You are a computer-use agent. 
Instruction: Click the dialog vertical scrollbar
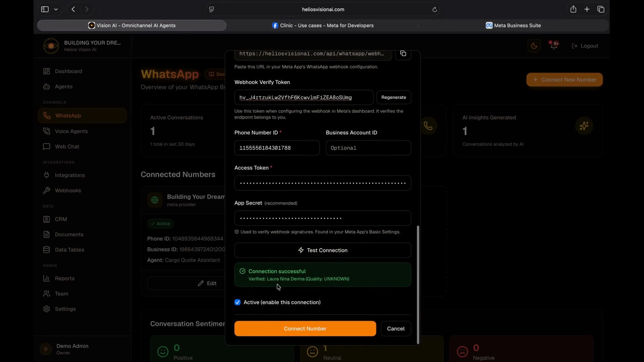click(x=418, y=285)
